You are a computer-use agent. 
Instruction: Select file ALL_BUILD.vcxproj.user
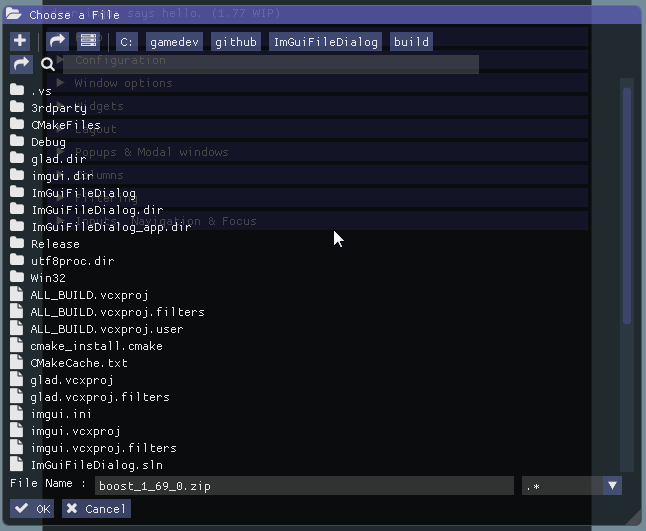tap(107, 329)
